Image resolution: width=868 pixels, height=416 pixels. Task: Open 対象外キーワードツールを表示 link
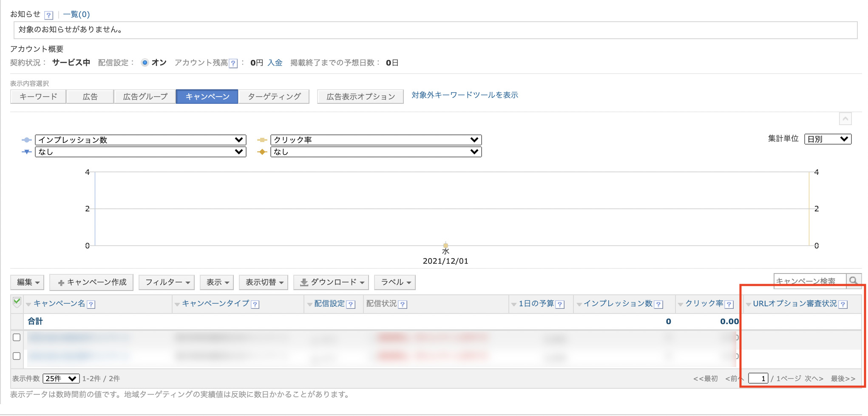pos(465,95)
